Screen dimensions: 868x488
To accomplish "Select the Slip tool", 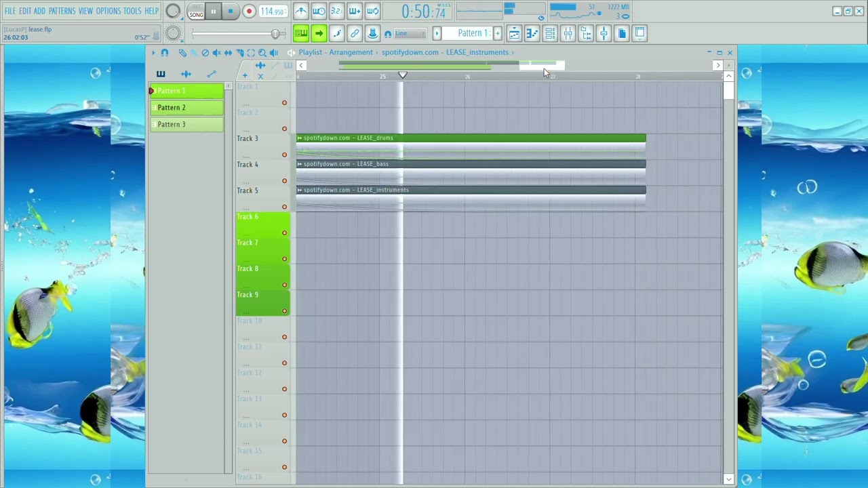I will coord(229,52).
